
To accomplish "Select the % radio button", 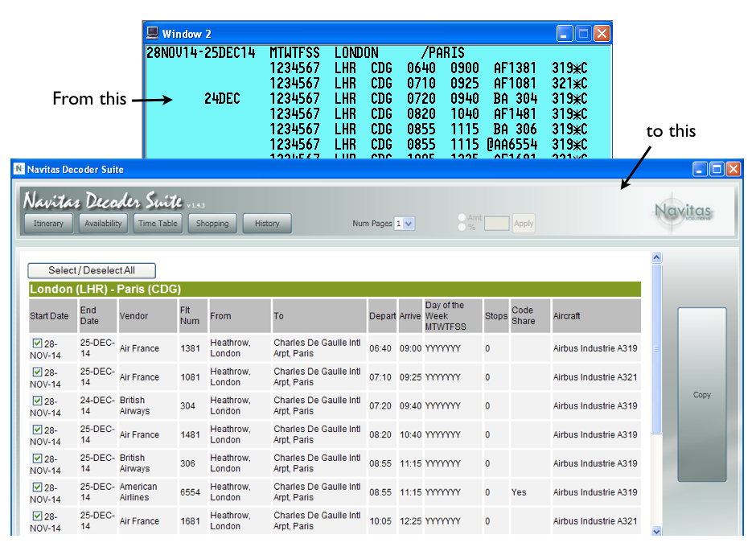I will point(462,227).
